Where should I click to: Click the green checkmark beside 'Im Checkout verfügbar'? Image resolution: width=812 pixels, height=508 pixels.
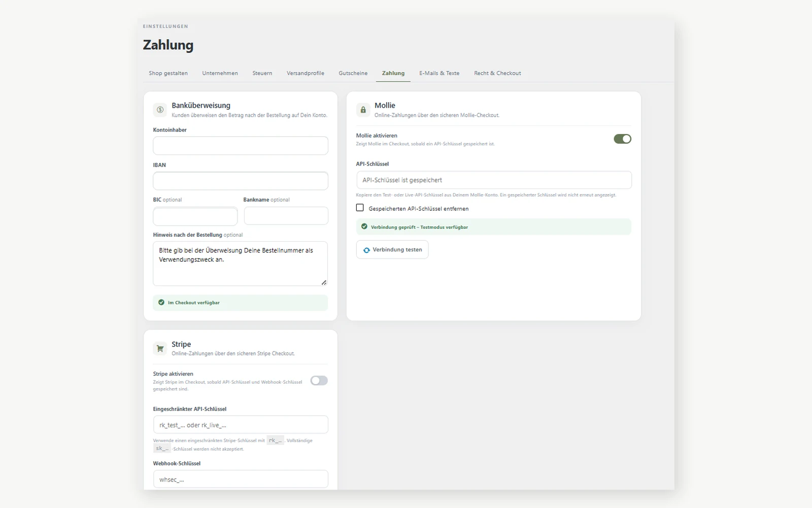[x=161, y=302]
